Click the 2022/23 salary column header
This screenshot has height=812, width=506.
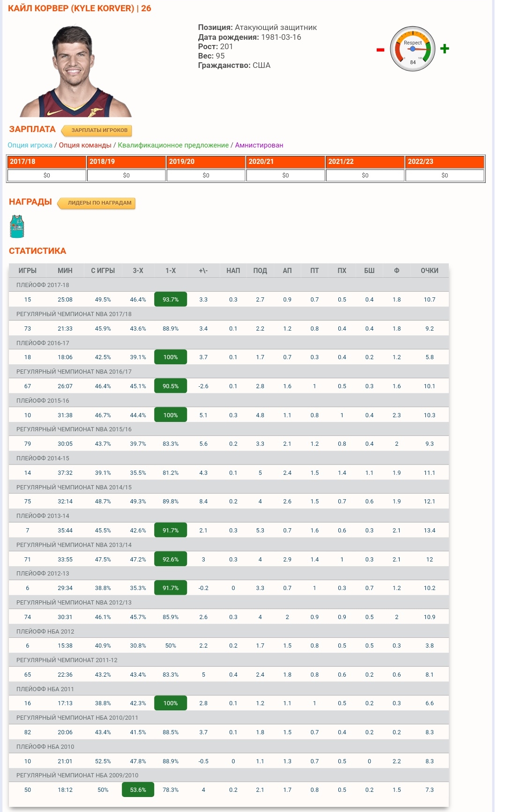[445, 162]
